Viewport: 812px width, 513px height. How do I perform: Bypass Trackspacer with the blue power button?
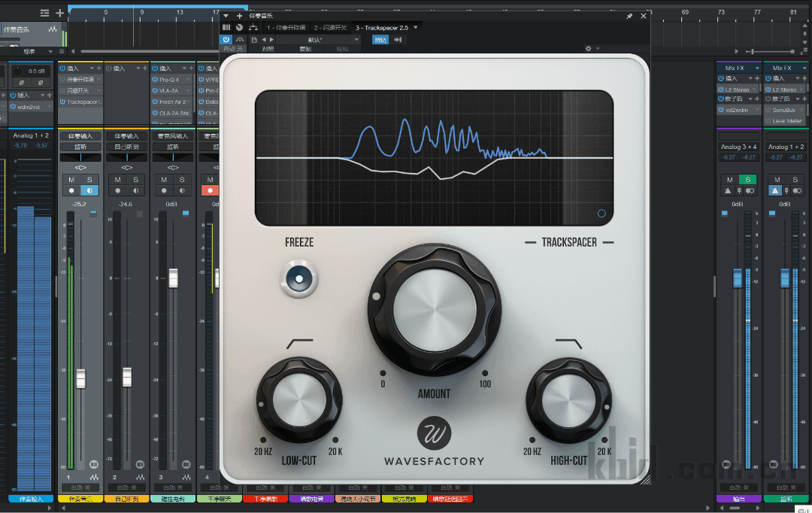(226, 39)
